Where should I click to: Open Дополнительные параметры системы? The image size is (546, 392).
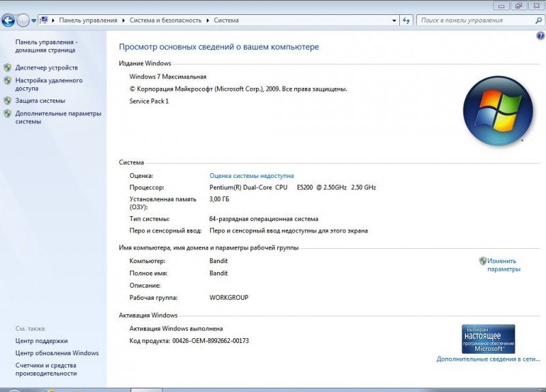(x=58, y=117)
